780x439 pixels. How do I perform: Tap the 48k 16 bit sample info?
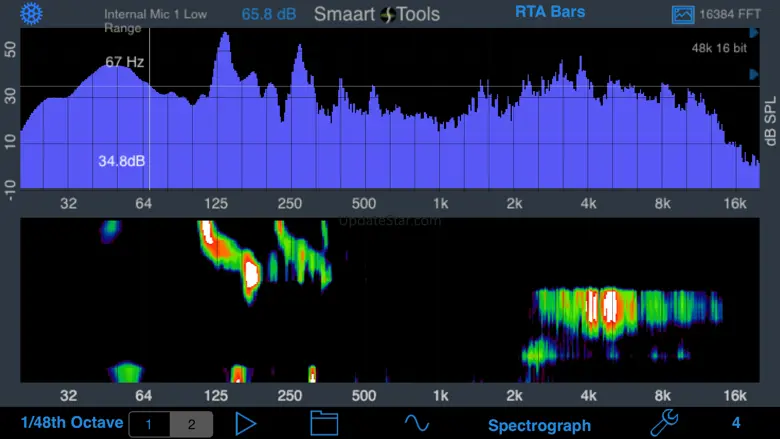point(719,48)
